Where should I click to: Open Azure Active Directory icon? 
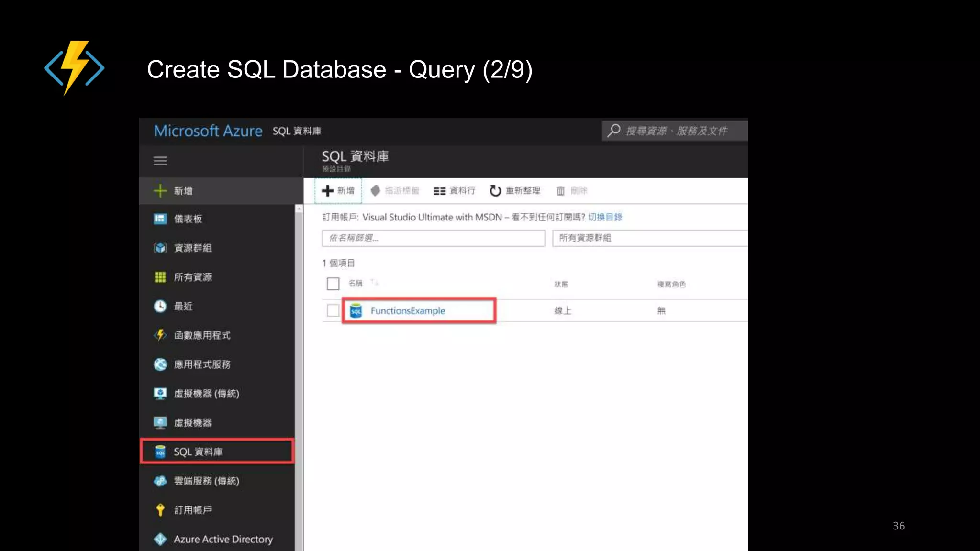coord(160,539)
